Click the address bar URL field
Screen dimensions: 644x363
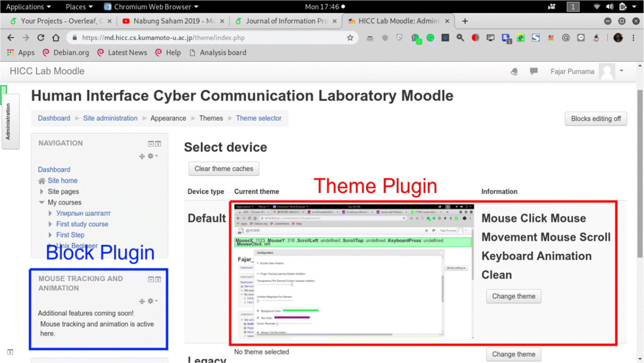point(213,38)
